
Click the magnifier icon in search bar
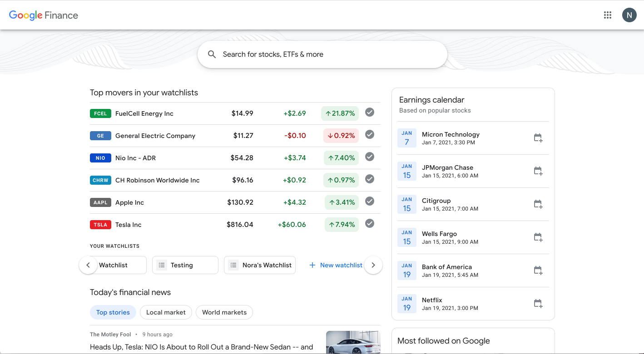pos(212,54)
